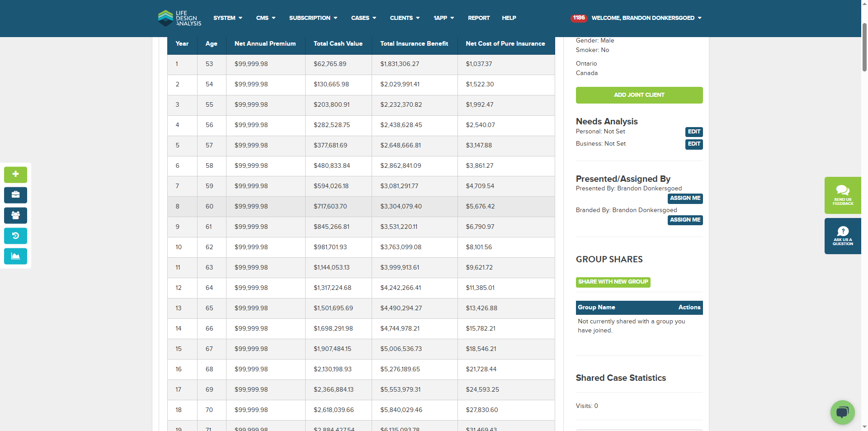The height and width of the screenshot is (431, 868).
Task: Expand the CMS menu
Action: pyautogui.click(x=266, y=18)
